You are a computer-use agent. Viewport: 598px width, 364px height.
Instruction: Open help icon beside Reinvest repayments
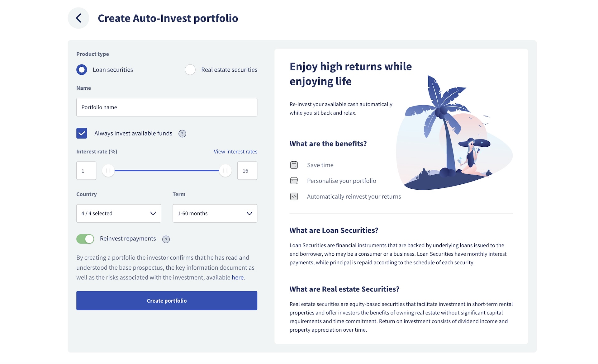(x=166, y=239)
